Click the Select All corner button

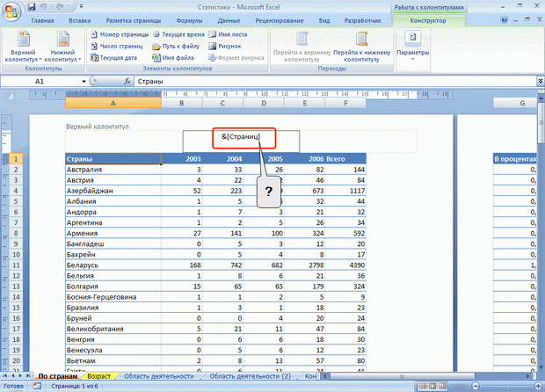[x=10, y=97]
